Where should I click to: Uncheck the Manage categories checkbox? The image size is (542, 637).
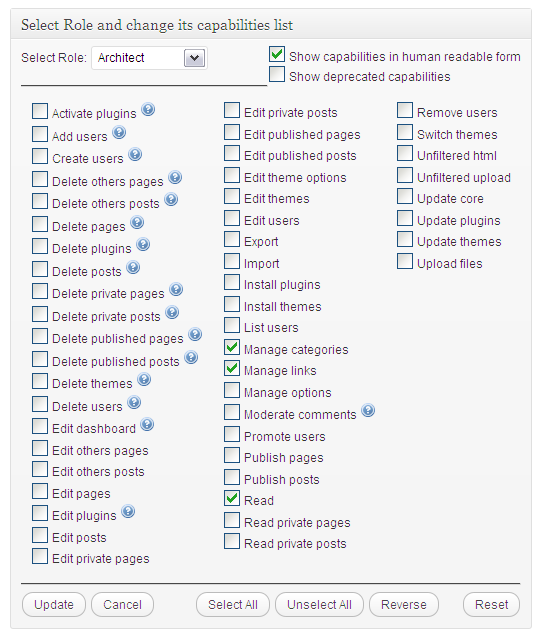tap(232, 347)
